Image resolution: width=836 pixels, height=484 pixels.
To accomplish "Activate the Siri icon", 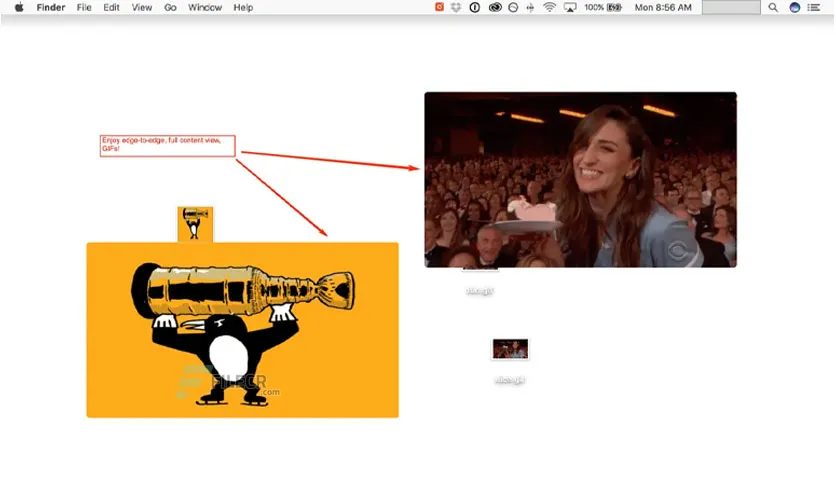I will tap(794, 7).
